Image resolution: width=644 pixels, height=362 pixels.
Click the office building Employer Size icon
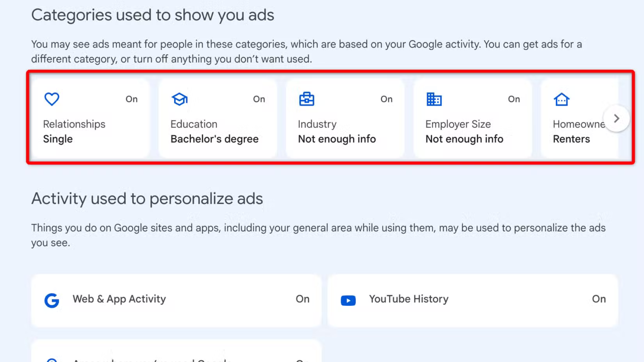pos(434,99)
